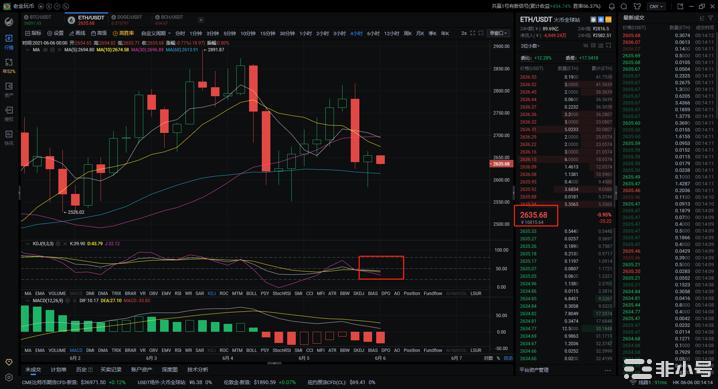Switch to the DOGE/USDT tab
The image size is (718, 389).
point(127,20)
